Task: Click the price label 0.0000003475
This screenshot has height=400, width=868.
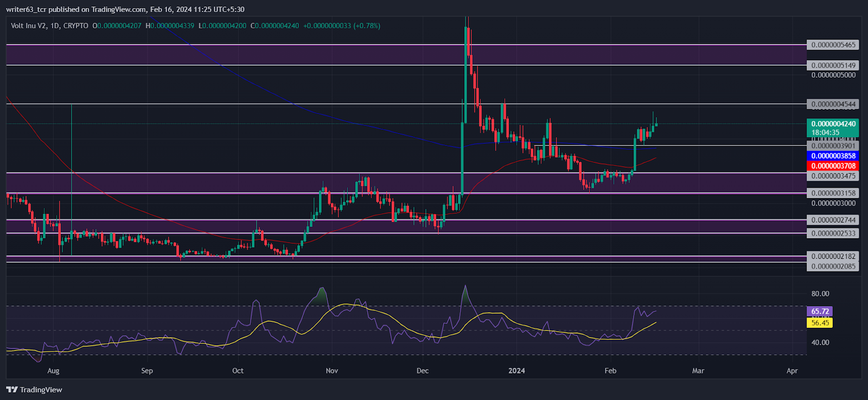Action: 833,176
